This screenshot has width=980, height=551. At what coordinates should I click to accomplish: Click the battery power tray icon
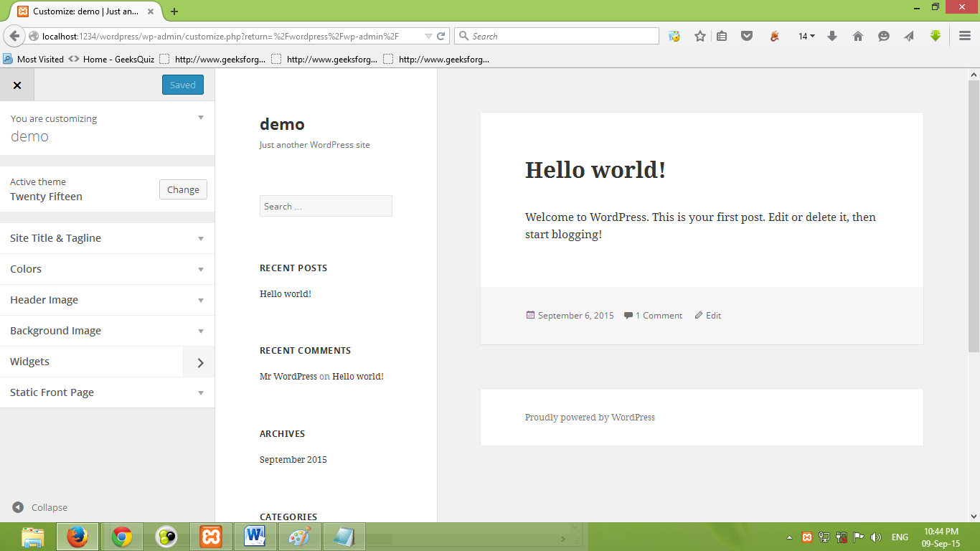[841, 537]
